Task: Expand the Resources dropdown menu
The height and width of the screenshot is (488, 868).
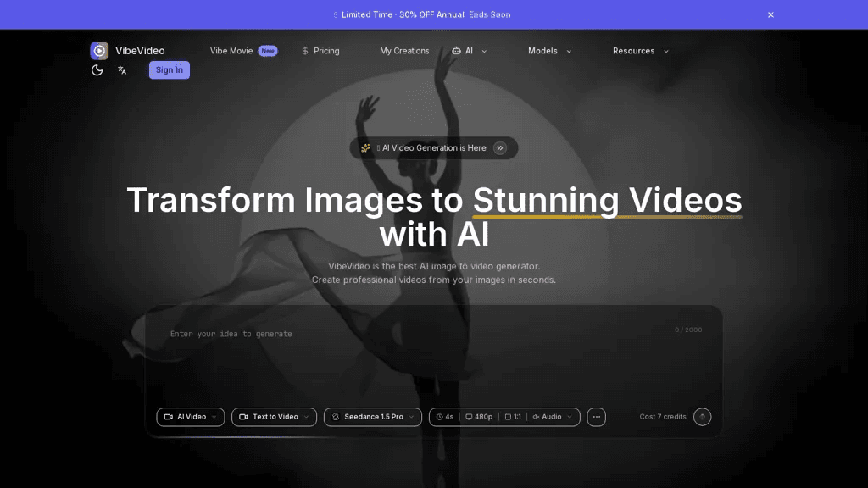Action: pyautogui.click(x=641, y=51)
